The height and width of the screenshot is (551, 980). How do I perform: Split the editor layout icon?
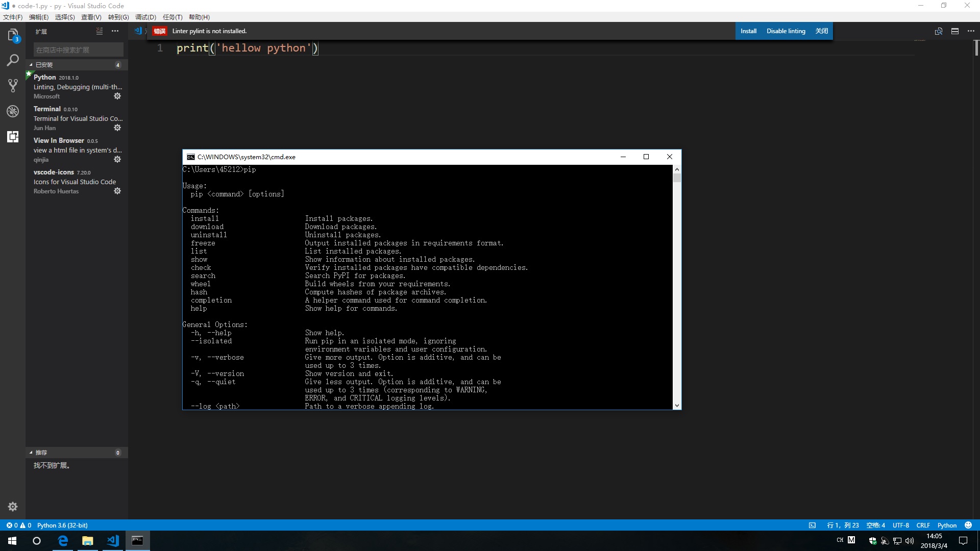pyautogui.click(x=955, y=31)
